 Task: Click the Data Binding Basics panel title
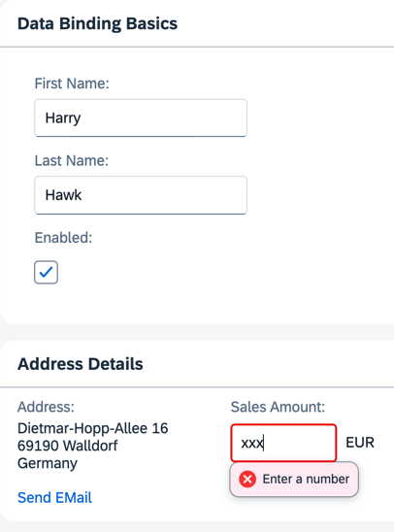97,23
